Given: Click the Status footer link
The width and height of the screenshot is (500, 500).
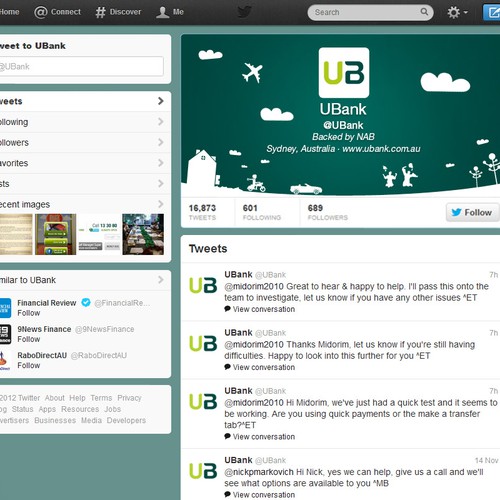Looking at the screenshot, I should tap(23, 409).
